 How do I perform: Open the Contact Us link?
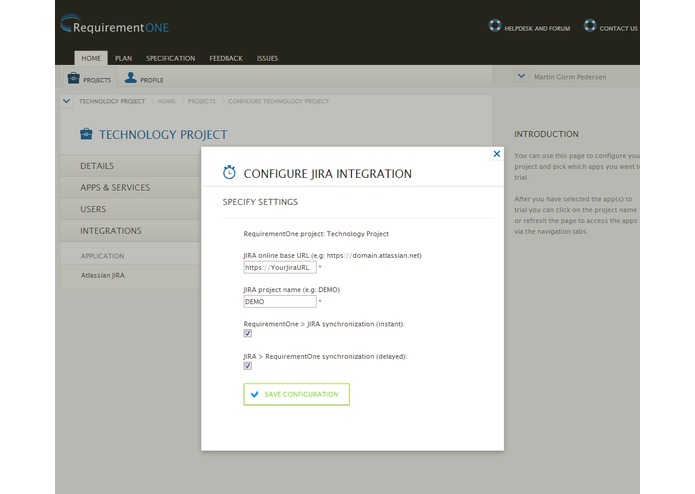point(619,28)
